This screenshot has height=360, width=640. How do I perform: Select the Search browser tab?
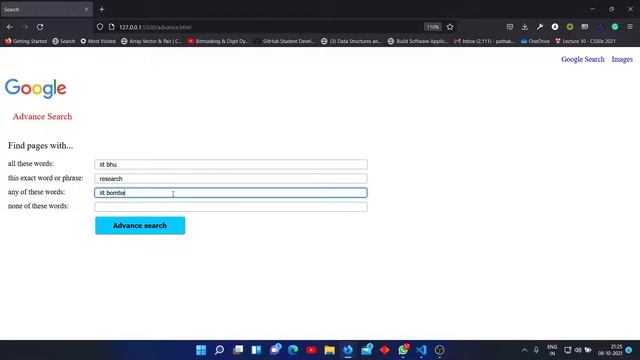point(47,9)
